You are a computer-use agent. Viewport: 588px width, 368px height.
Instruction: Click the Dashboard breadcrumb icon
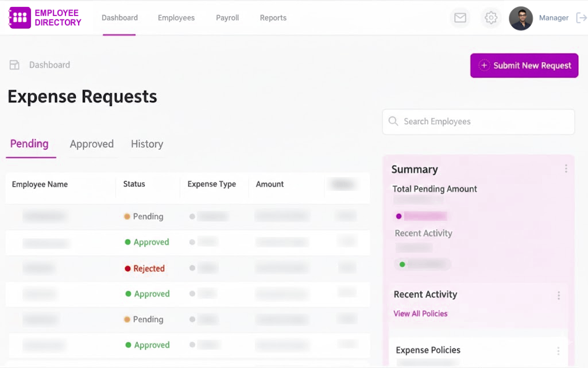pyautogui.click(x=14, y=65)
